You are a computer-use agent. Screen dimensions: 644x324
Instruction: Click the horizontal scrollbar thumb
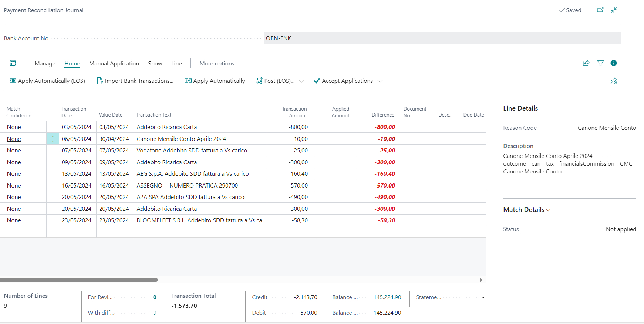click(79, 280)
